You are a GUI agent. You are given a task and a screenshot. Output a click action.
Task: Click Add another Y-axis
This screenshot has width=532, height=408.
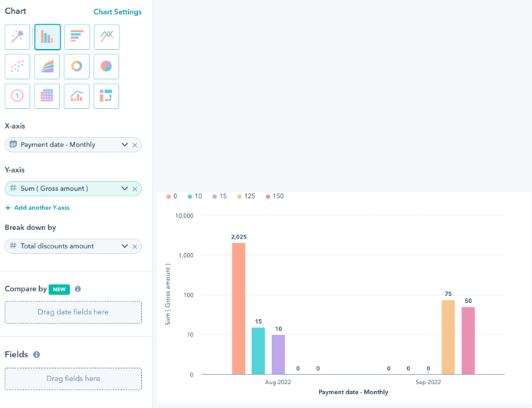tap(38, 208)
